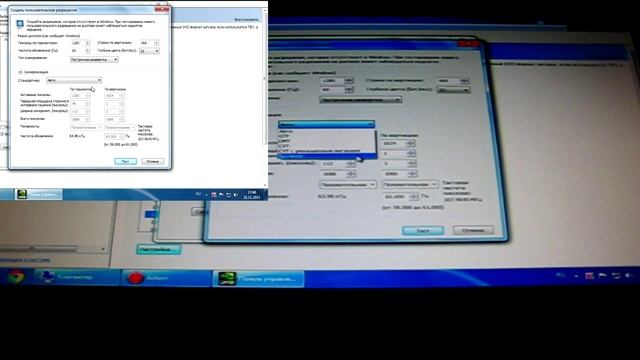Click language indicator on photographed taskbar
Screen dimensions: 640x360
tap(561, 276)
